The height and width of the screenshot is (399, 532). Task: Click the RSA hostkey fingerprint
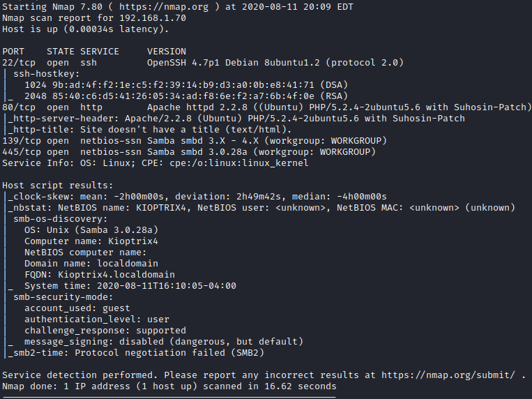183,96
